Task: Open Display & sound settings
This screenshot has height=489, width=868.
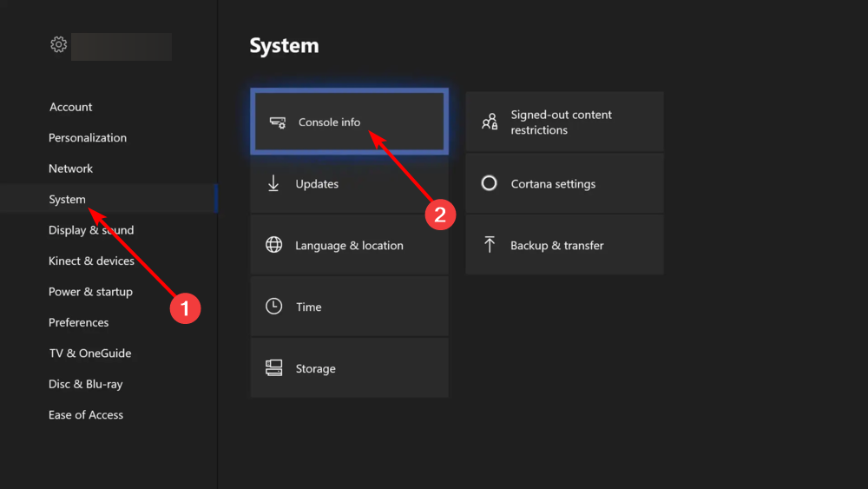Action: click(91, 230)
